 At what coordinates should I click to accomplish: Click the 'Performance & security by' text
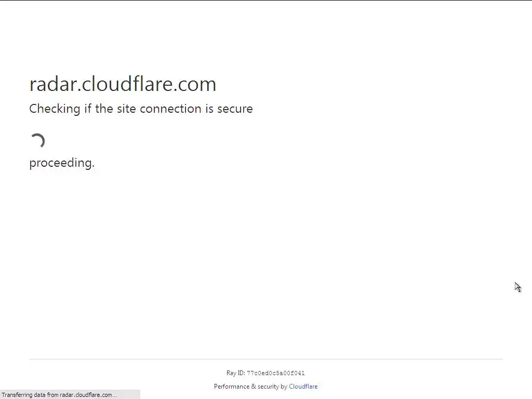pyautogui.click(x=250, y=387)
